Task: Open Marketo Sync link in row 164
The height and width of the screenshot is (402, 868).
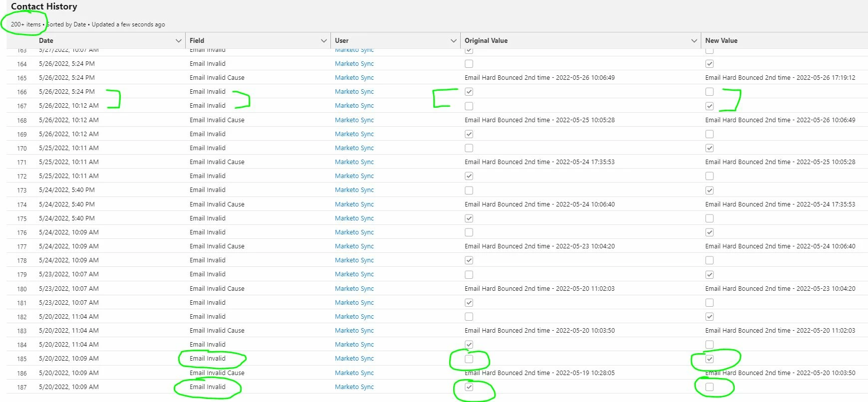Action: click(354, 63)
